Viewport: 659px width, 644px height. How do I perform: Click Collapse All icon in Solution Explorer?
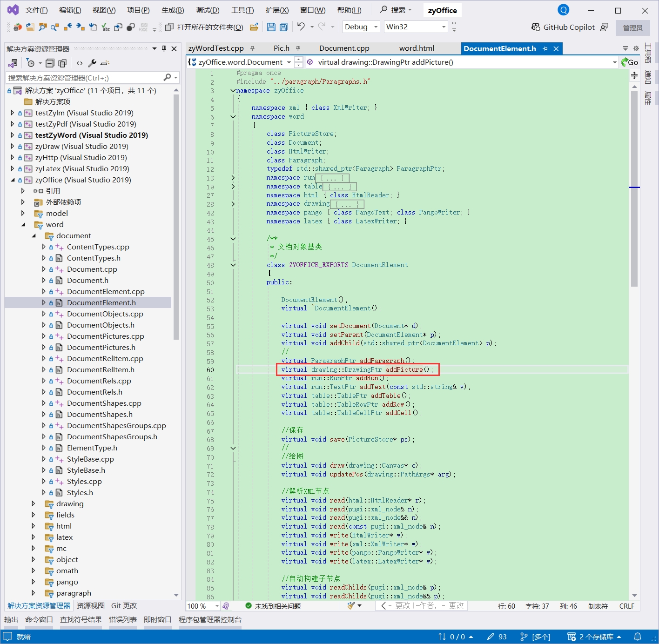pyautogui.click(x=50, y=63)
